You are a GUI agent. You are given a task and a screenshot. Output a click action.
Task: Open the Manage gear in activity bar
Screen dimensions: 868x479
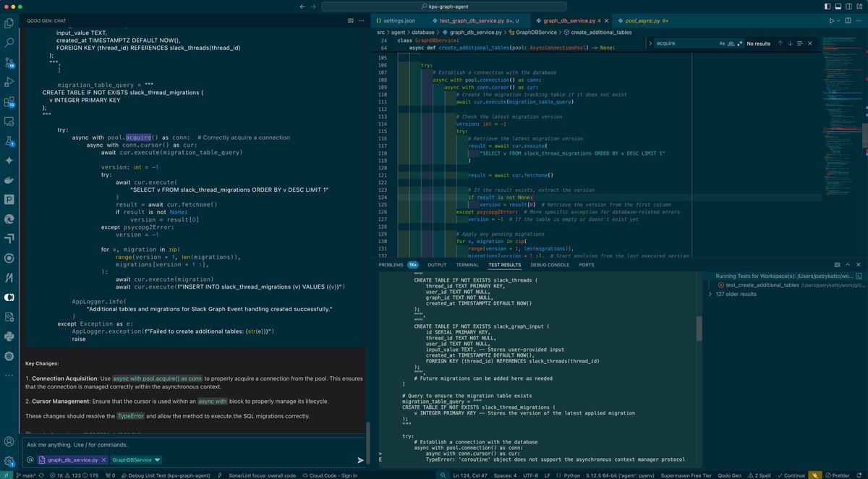point(9,461)
